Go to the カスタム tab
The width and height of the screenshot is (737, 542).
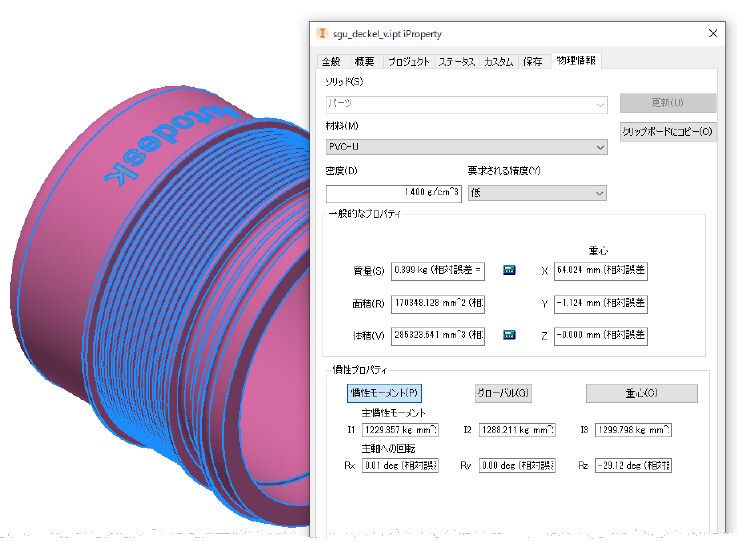pos(498,62)
